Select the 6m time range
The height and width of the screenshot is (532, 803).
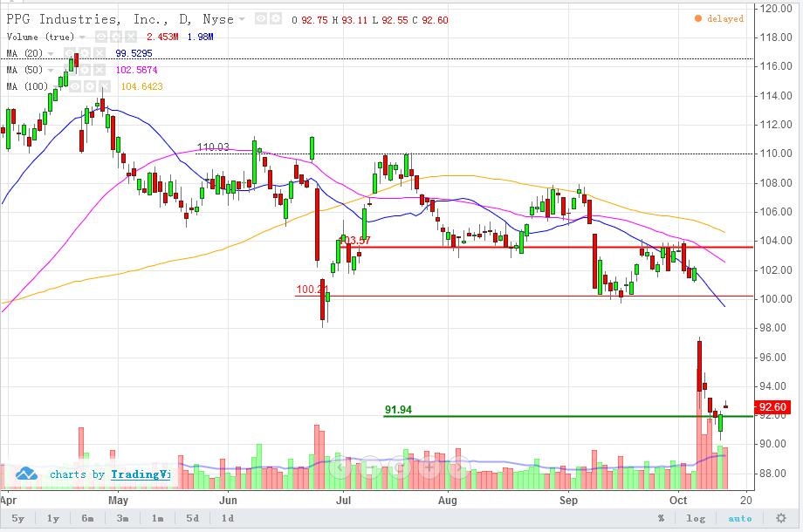[x=87, y=518]
